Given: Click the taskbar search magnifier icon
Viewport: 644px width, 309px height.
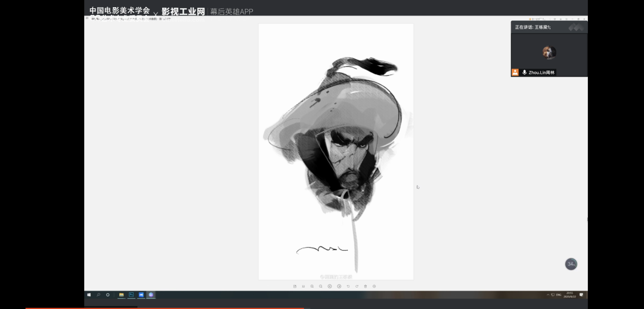Looking at the screenshot, I should [98, 295].
